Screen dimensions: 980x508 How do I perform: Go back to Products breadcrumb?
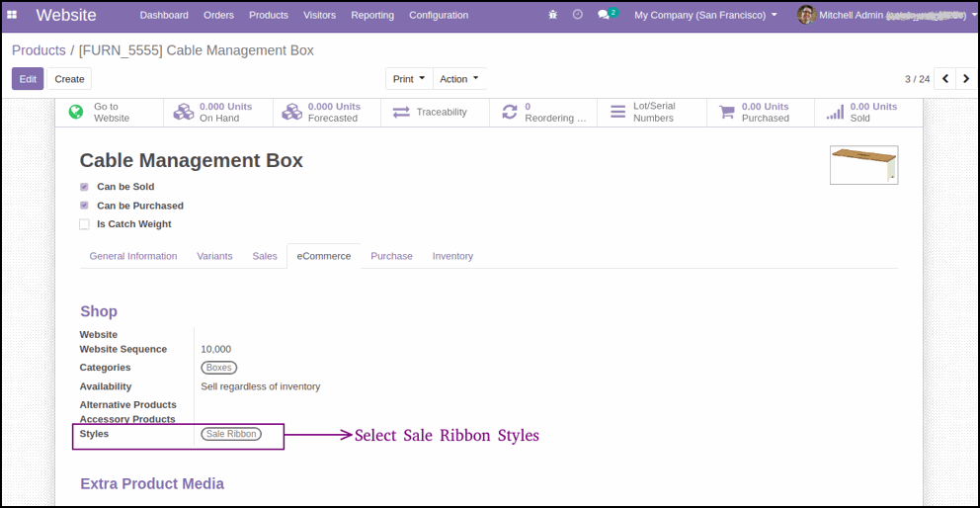click(39, 50)
